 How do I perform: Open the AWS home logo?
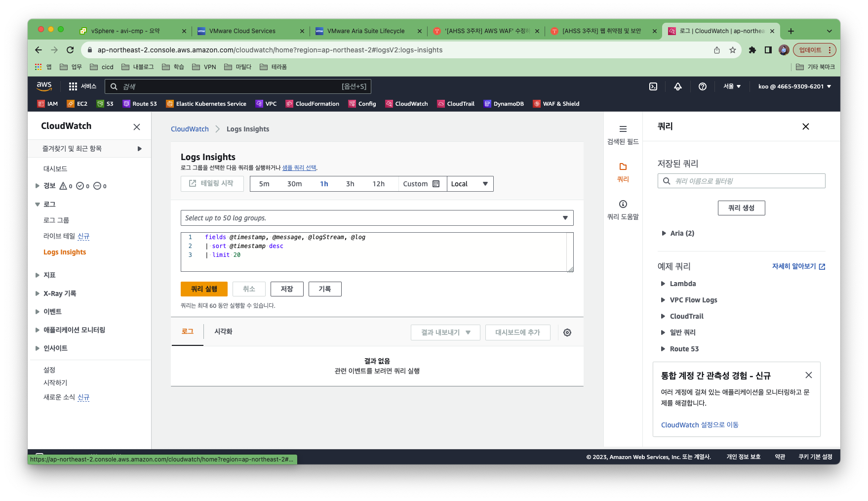coord(44,86)
